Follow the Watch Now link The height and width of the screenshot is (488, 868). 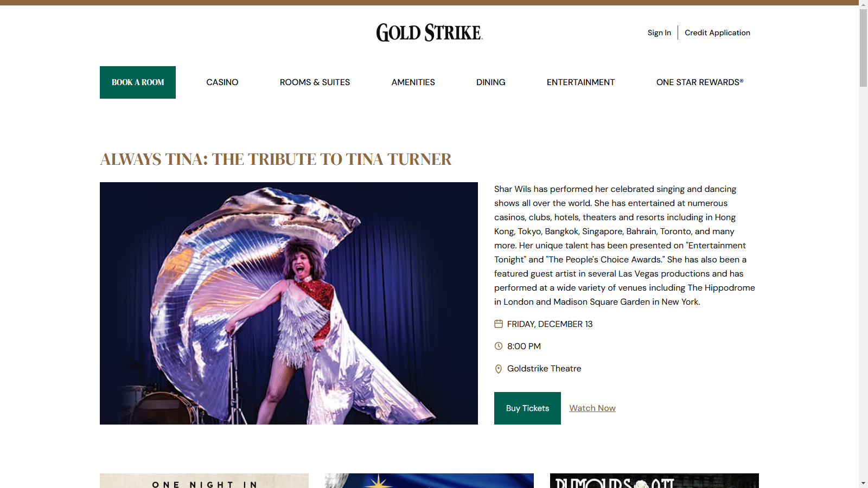click(592, 408)
